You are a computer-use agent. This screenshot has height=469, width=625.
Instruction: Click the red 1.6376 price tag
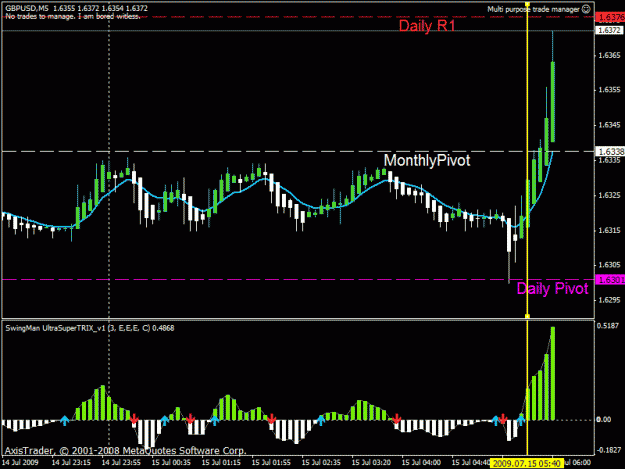click(609, 17)
